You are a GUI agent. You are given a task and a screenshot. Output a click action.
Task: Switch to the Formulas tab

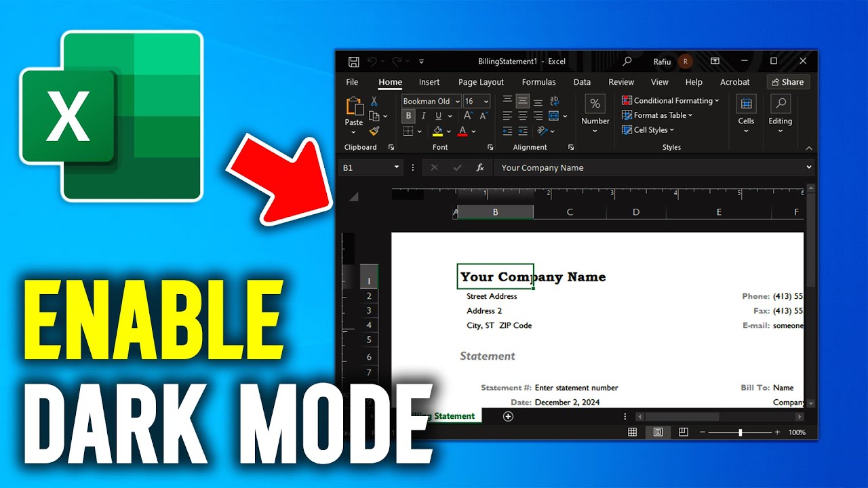coord(539,82)
